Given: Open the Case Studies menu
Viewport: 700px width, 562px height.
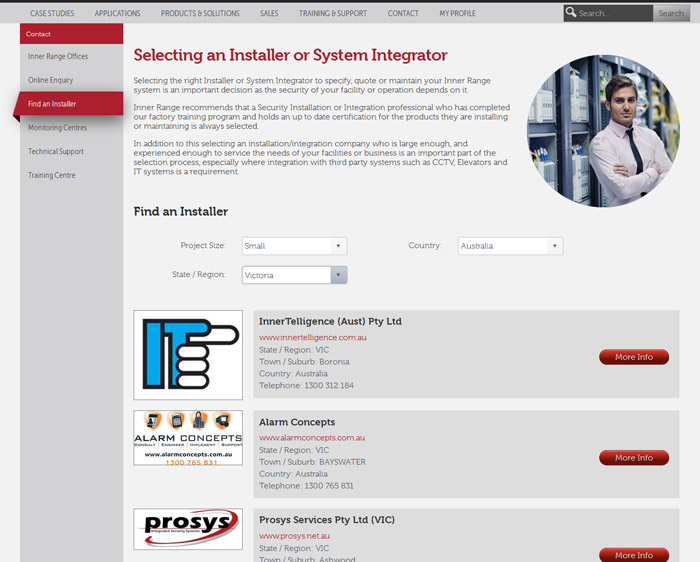Looking at the screenshot, I should (x=52, y=13).
